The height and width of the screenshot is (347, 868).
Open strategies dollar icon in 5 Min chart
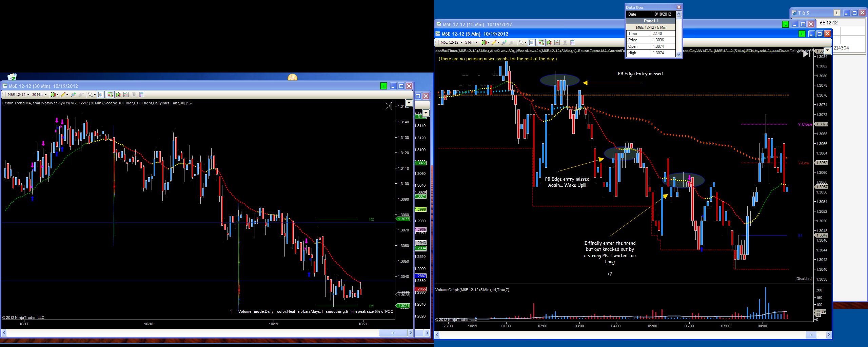point(565,42)
